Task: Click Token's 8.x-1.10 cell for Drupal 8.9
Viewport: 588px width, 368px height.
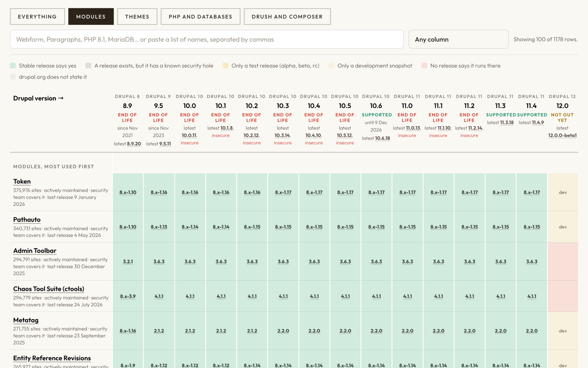Action: tap(128, 192)
